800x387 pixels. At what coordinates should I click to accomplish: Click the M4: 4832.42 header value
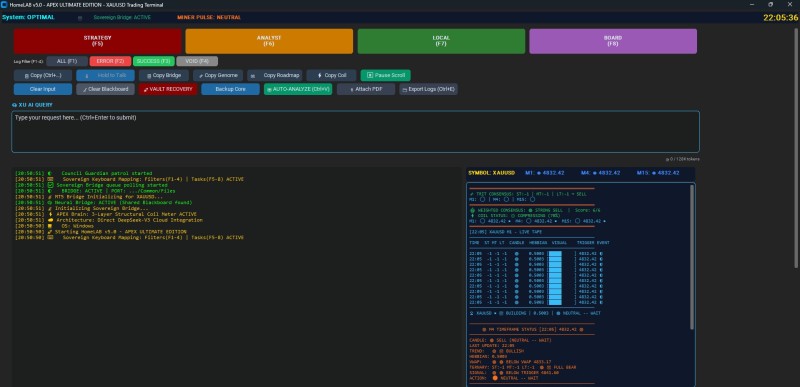601,173
